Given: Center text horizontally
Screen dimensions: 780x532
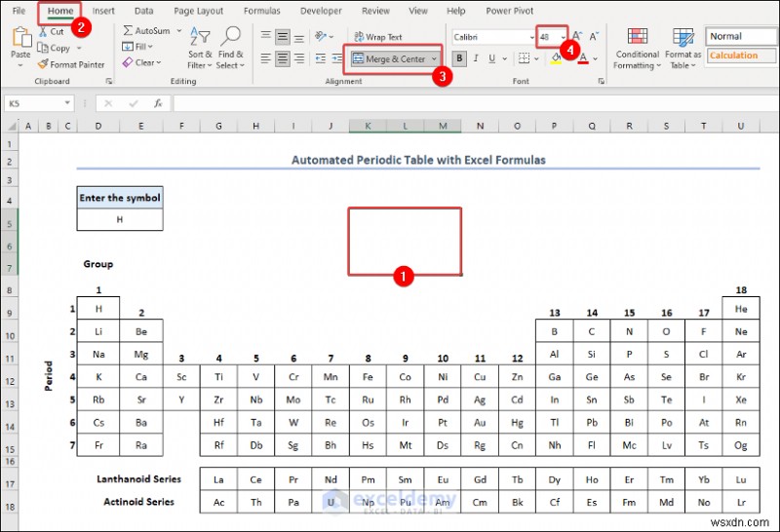Looking at the screenshot, I should coord(283,58).
